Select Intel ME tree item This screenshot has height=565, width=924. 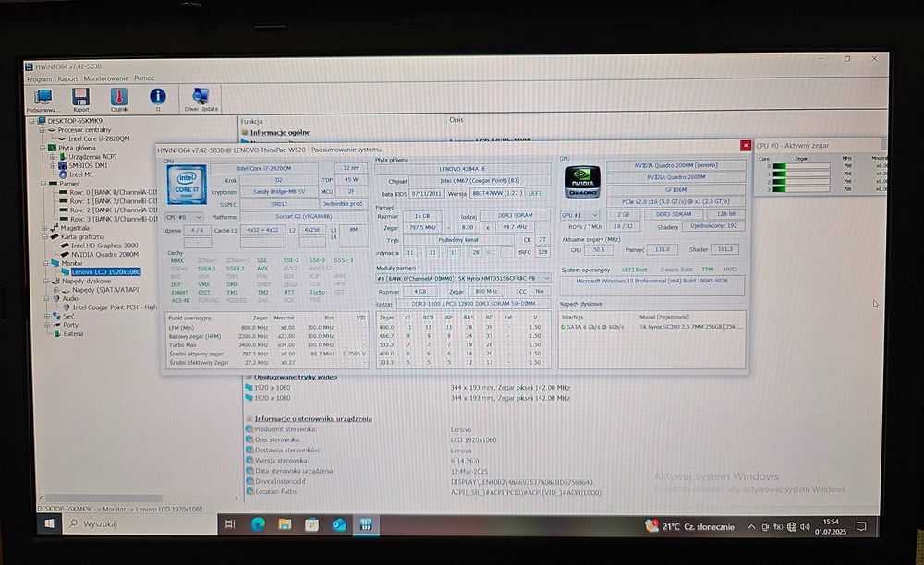81,174
